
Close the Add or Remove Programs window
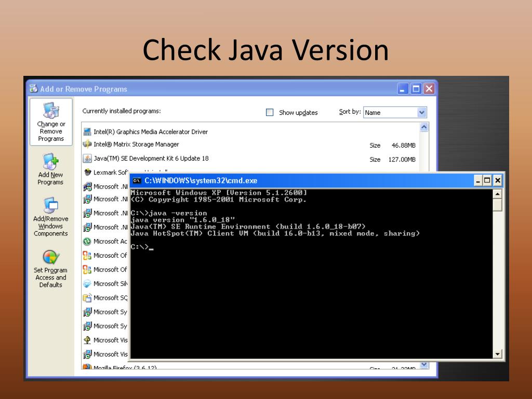pyautogui.click(x=429, y=89)
